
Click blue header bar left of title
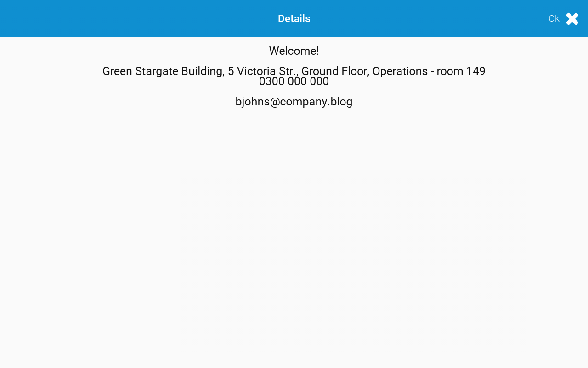tap(138, 19)
